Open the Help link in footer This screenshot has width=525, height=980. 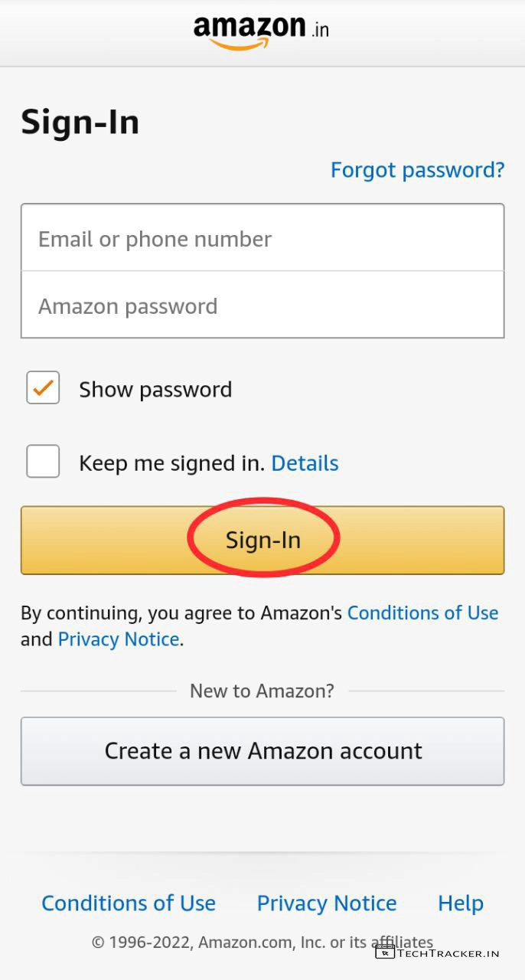coord(461,903)
